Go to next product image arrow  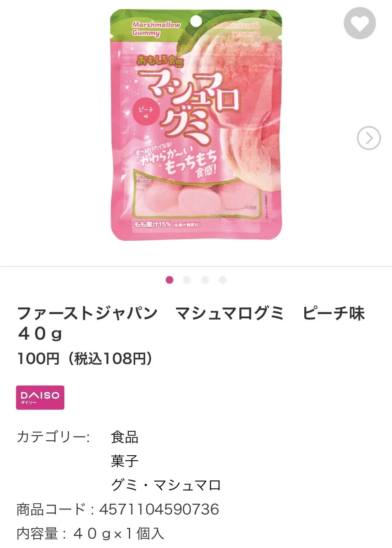[x=369, y=137]
